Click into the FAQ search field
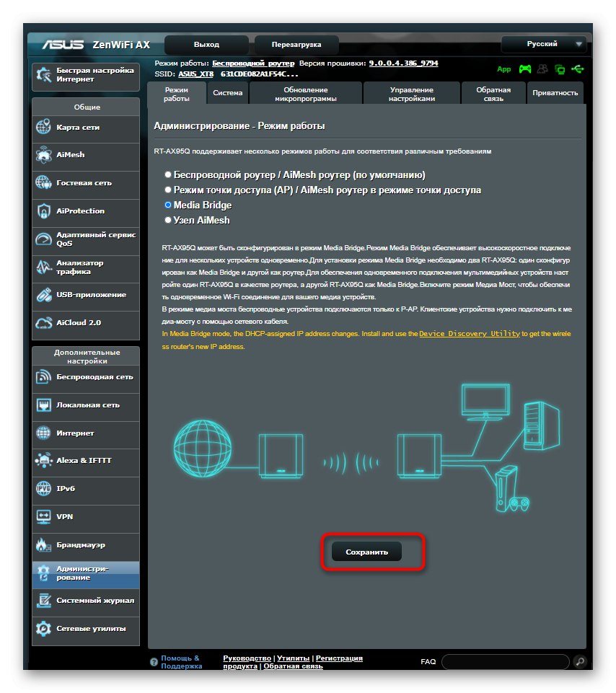This screenshot has width=616, height=693. (x=506, y=661)
